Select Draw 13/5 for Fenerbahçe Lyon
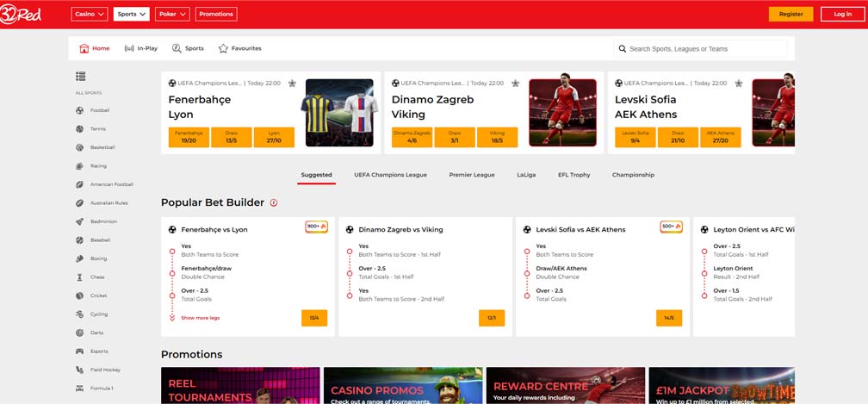 [x=232, y=137]
